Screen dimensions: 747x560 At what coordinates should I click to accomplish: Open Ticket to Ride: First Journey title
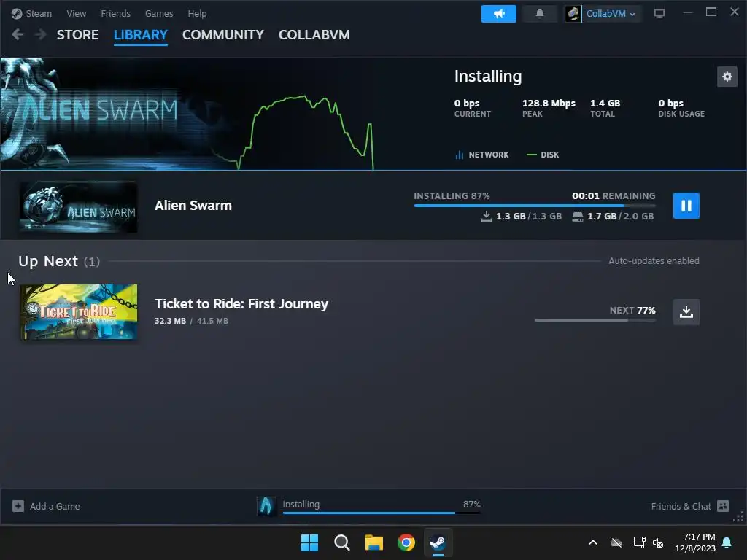click(241, 304)
